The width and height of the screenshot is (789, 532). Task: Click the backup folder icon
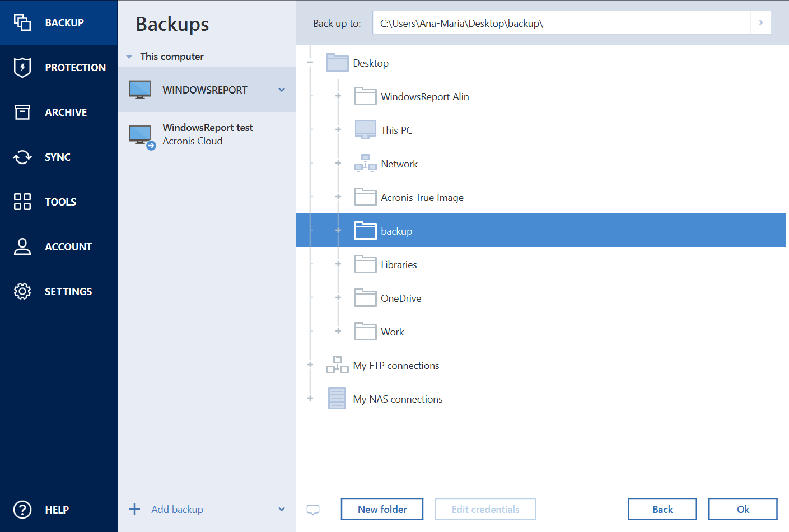pos(366,230)
